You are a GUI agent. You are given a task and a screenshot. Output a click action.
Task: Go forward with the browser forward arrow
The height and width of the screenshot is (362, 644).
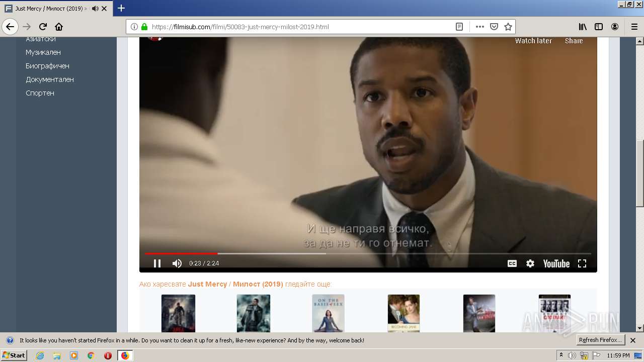pyautogui.click(x=27, y=27)
